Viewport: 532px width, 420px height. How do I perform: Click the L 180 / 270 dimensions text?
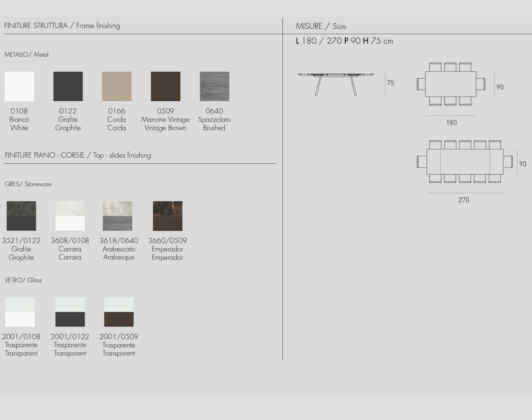pos(344,41)
